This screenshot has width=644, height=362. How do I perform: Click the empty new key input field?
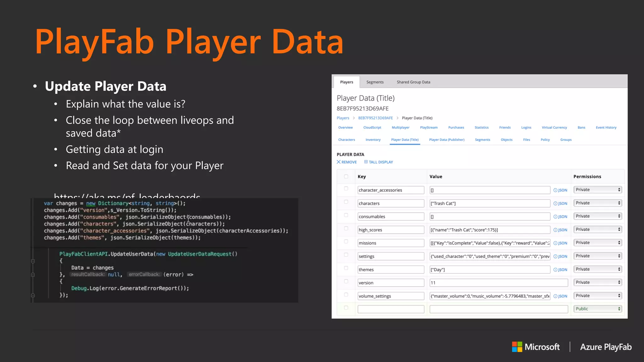[x=391, y=309]
